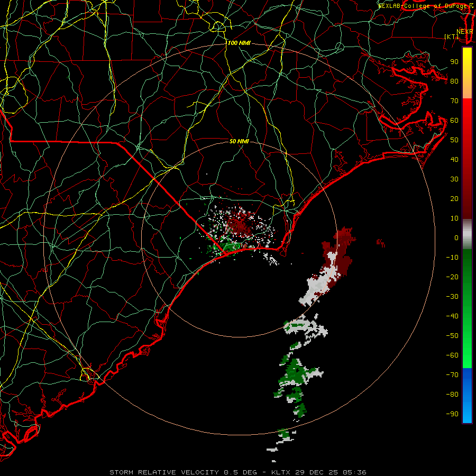Click the 0 value on the velocity scale
Image resolution: width=476 pixels, height=476 pixels.
coord(456,237)
